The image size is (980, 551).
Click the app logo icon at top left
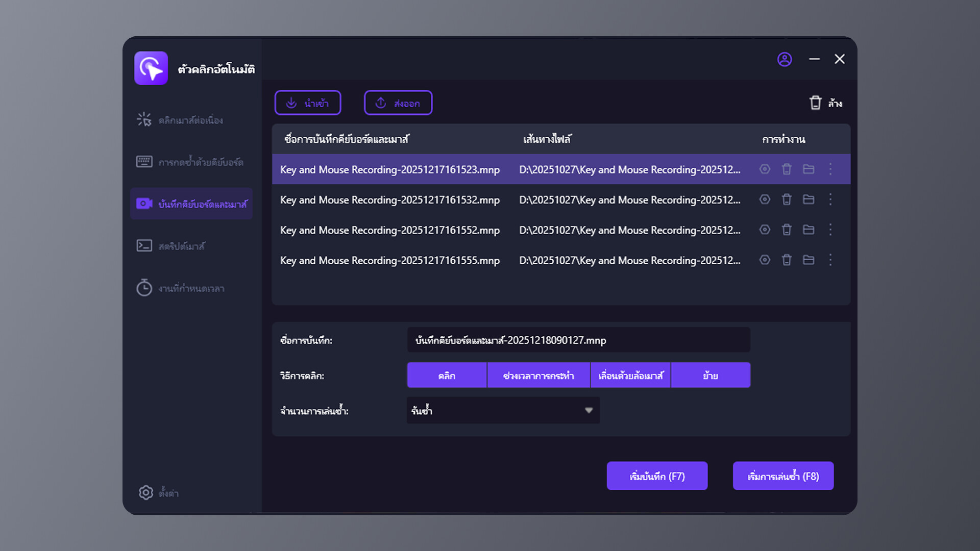point(151,68)
